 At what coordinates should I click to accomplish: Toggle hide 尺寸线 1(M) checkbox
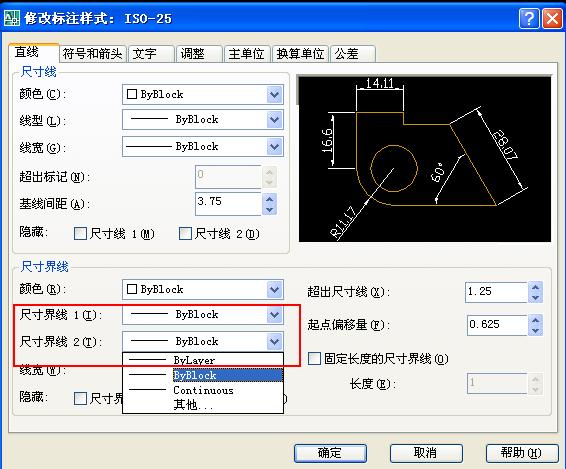click(x=80, y=234)
